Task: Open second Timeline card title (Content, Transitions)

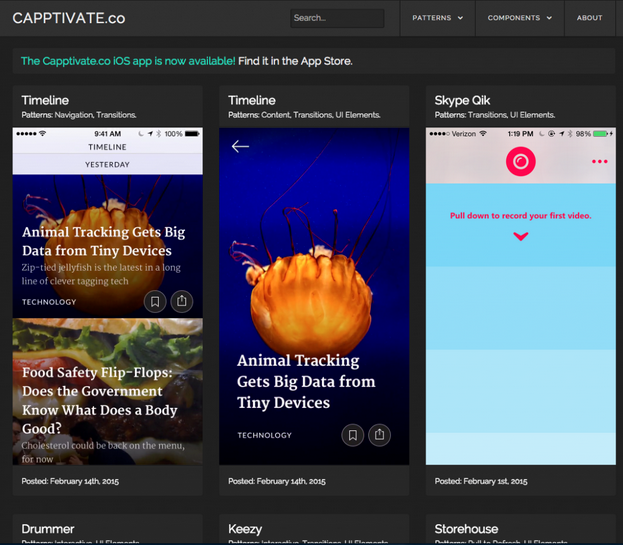Action: [252, 100]
